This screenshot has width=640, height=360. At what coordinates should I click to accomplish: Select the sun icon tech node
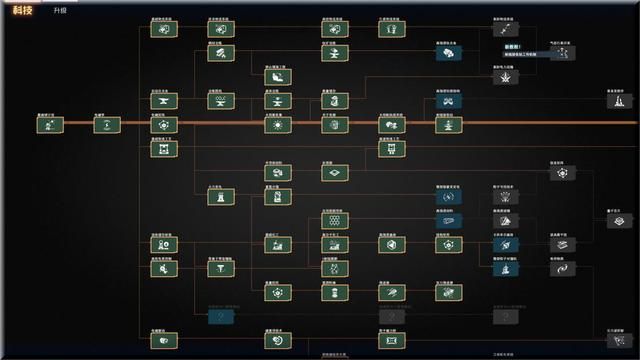pos(278,125)
